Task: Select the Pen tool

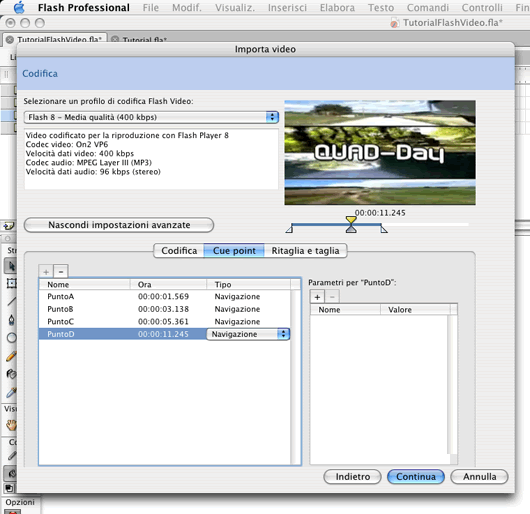Action: (x=11, y=319)
